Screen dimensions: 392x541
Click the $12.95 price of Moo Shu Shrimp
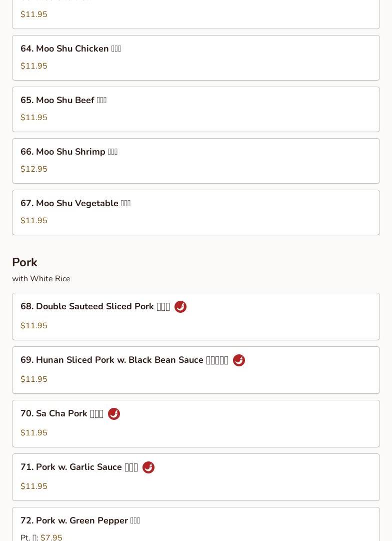(x=34, y=169)
